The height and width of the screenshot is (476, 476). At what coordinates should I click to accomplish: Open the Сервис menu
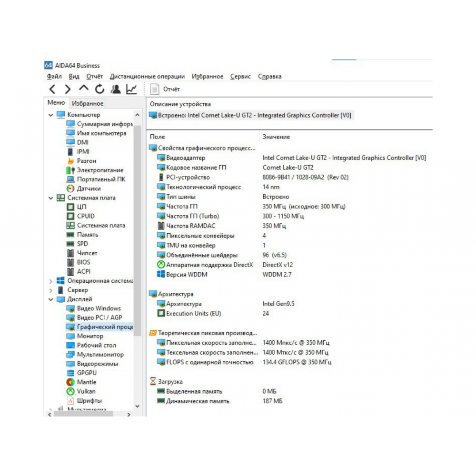(240, 77)
